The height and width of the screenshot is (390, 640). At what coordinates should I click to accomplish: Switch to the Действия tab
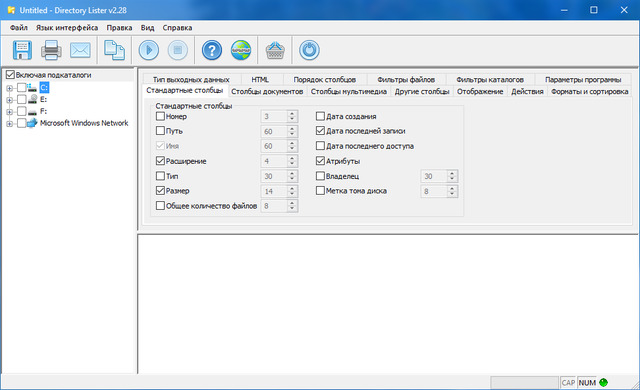coord(527,91)
